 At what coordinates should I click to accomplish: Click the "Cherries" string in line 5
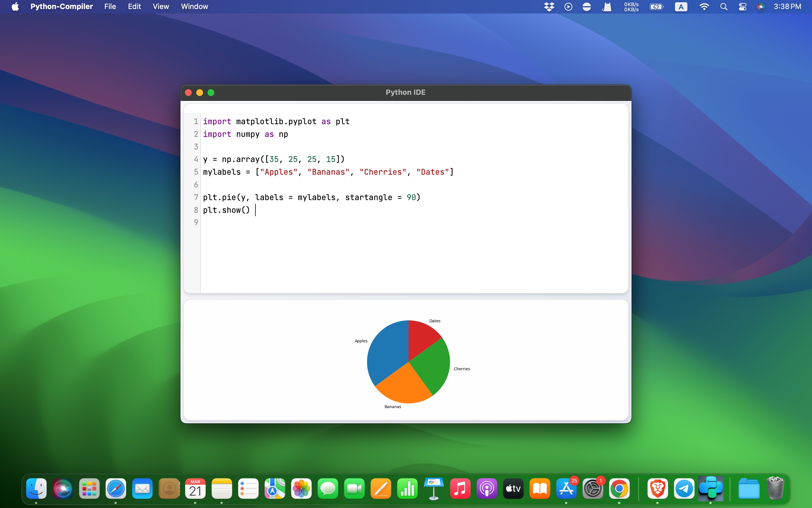pos(383,172)
